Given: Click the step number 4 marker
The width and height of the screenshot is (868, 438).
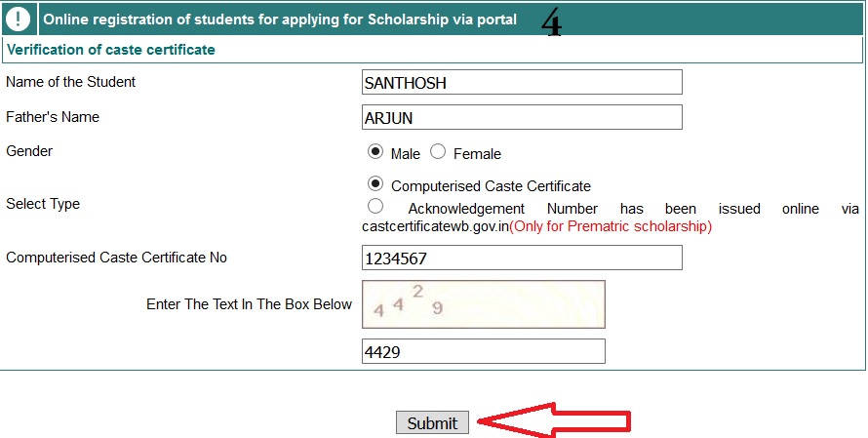Looking at the screenshot, I should [x=551, y=23].
